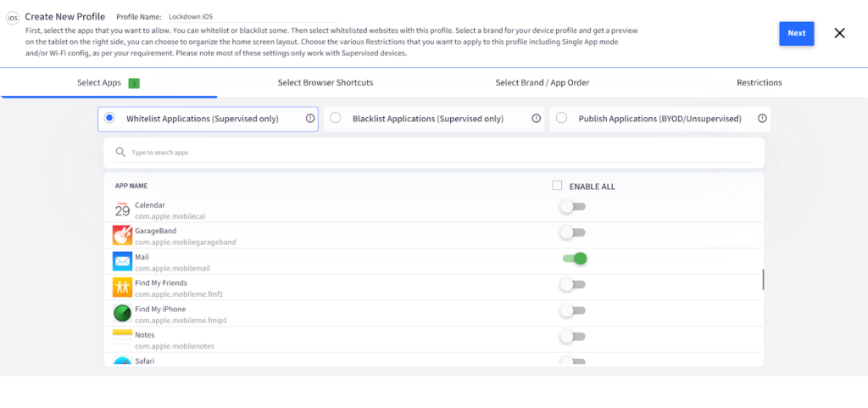Viewport: 868px width, 408px height.
Task: Check the ENABLE ALL checkbox
Action: [x=557, y=186]
